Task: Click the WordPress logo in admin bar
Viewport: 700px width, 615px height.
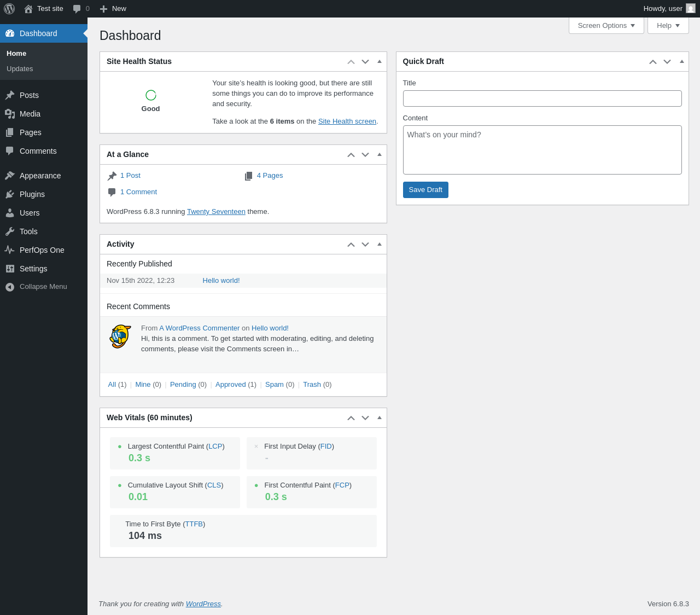Action: click(9, 9)
